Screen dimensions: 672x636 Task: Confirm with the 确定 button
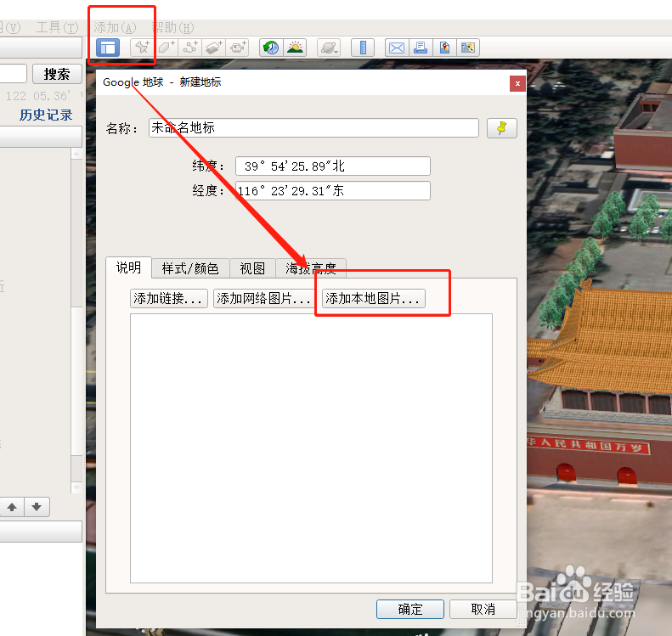tap(410, 609)
